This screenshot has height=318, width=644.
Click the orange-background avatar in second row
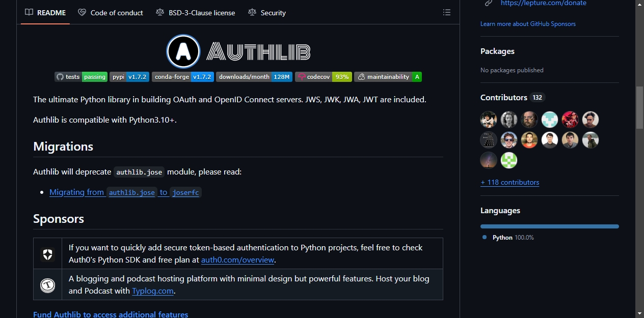point(529,140)
